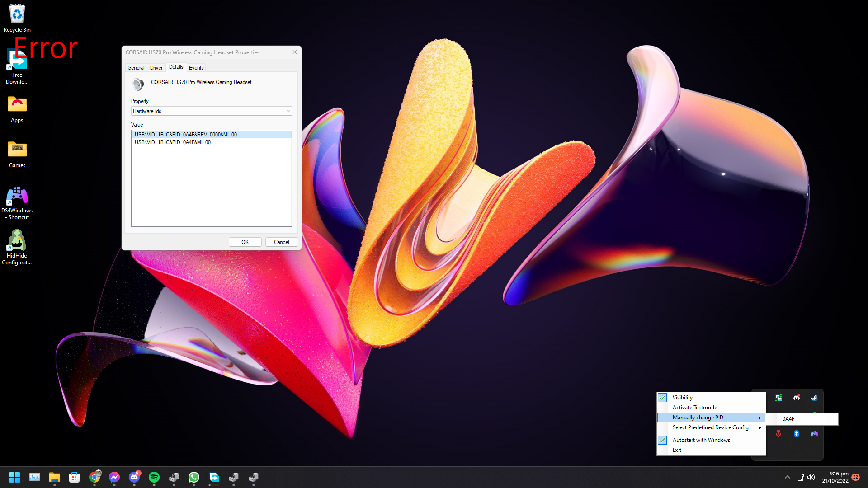Toggle Autostart with Windows option
Viewport: 868px width, 488px height.
[x=701, y=440]
